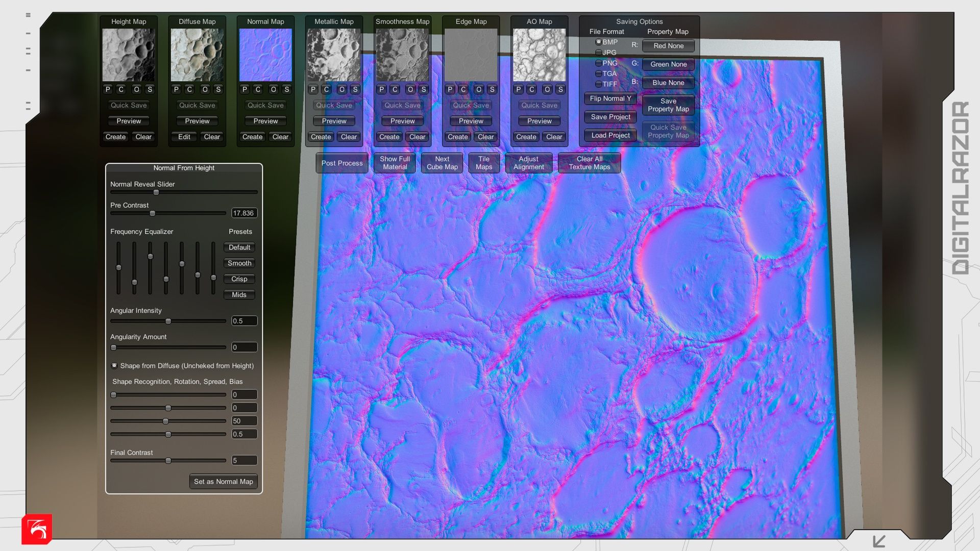
Task: Click Set as Normal Map button
Action: pyautogui.click(x=223, y=482)
